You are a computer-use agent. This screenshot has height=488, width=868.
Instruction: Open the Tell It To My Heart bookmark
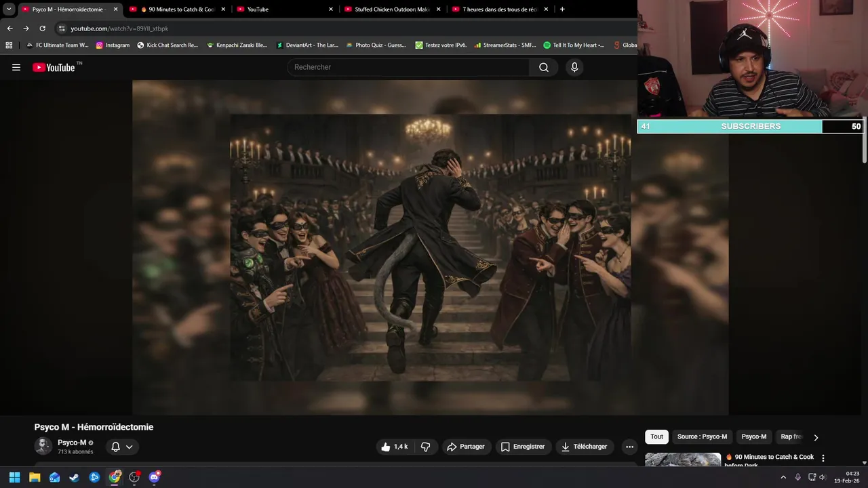(x=574, y=45)
